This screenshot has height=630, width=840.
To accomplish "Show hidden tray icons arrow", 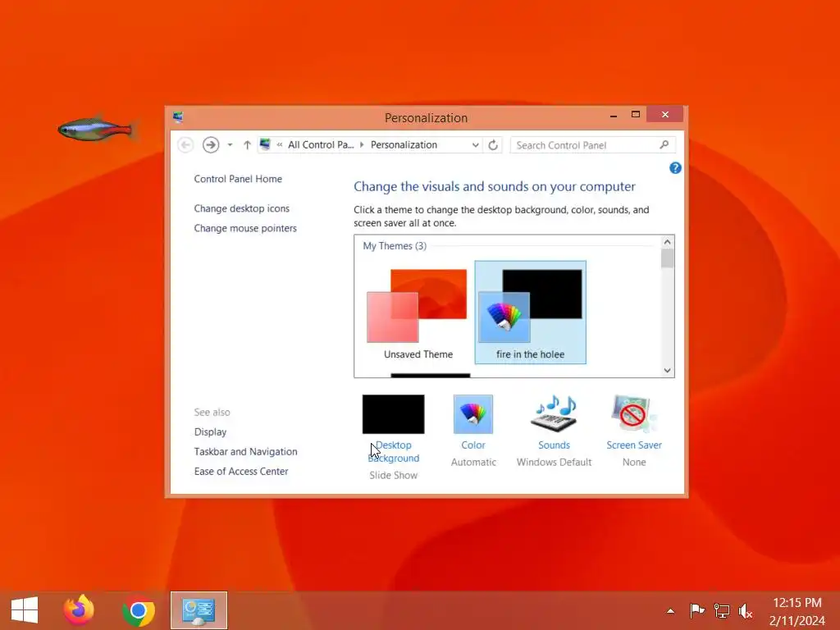I will 670,610.
